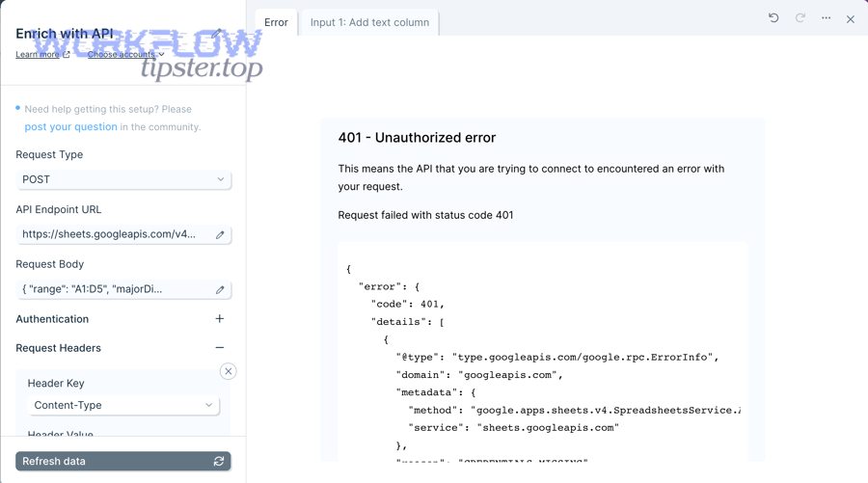Close the Enrich with API panel
Screen dimensions: 868x483
(851, 19)
